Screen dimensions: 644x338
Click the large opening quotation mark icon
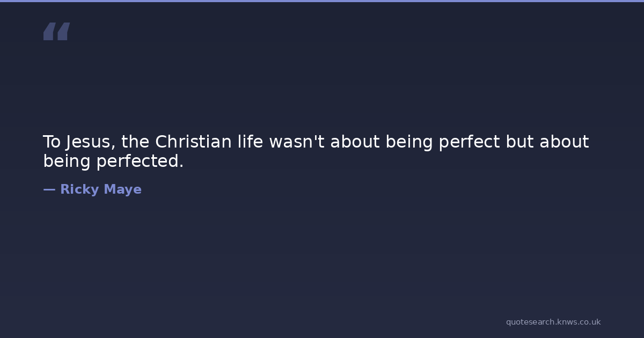tap(56, 31)
